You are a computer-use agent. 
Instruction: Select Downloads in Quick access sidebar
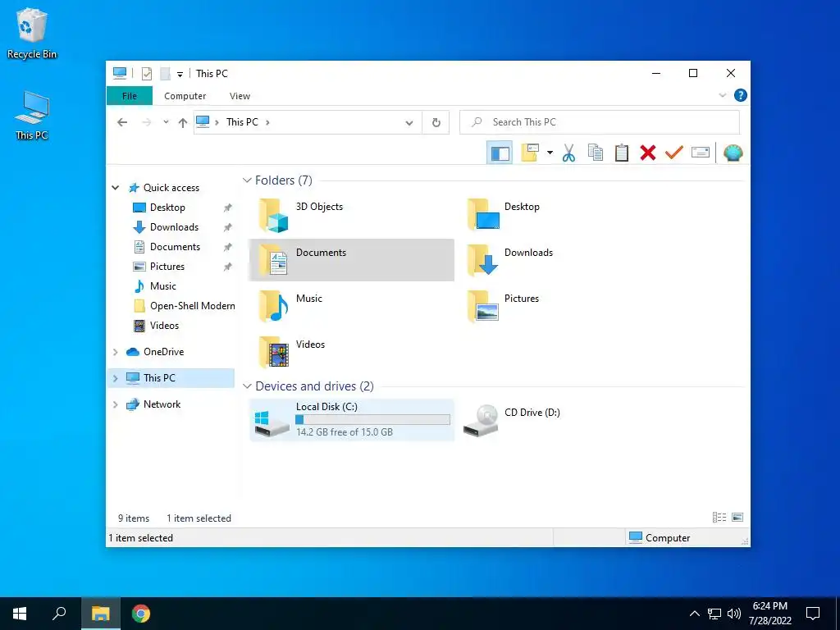(174, 227)
